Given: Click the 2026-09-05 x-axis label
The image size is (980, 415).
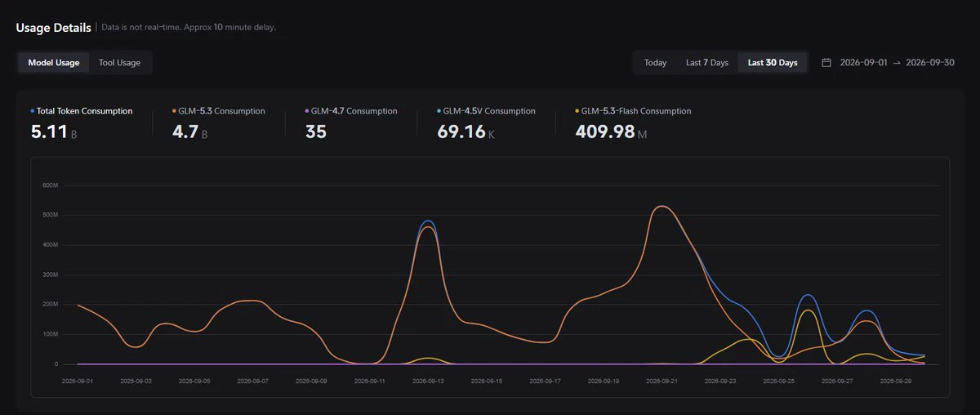Looking at the screenshot, I should (194, 381).
